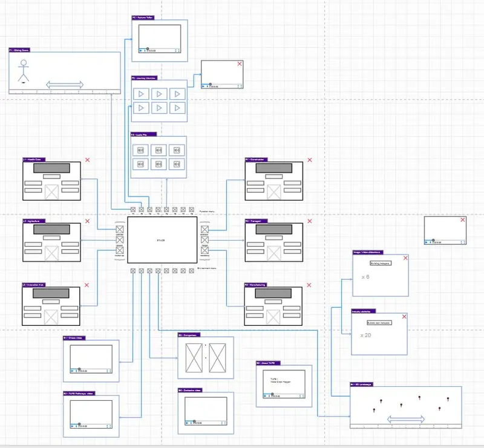Click the top left-side menu square beside STAGE
The height and width of the screenshot is (448, 484).
(x=120, y=229)
